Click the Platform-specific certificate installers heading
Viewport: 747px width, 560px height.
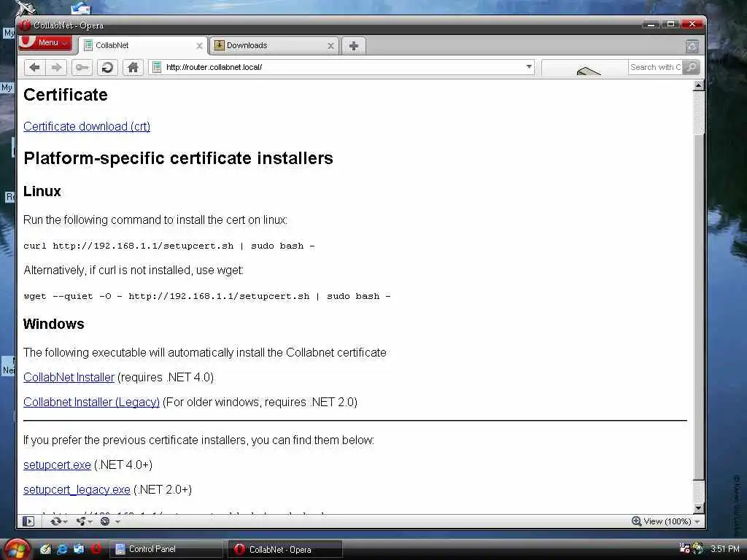(x=178, y=157)
